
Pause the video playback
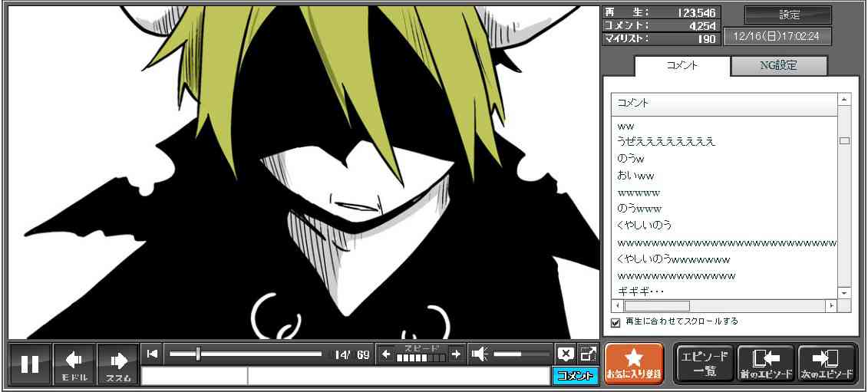coord(30,364)
